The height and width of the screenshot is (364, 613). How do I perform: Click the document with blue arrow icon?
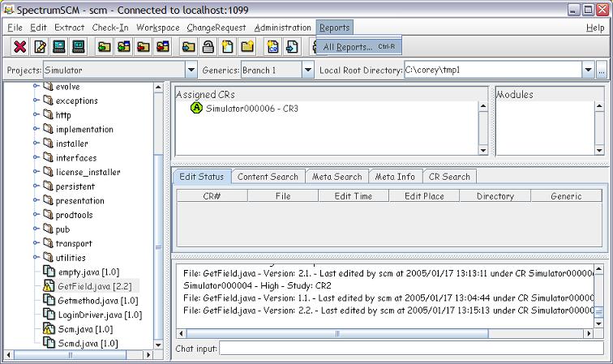[x=292, y=47]
